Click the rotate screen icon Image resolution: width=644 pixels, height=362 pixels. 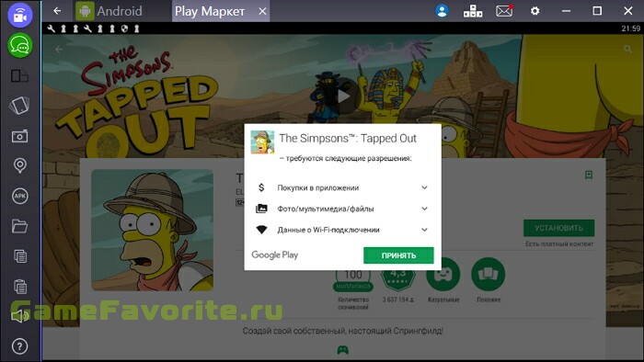[19, 106]
